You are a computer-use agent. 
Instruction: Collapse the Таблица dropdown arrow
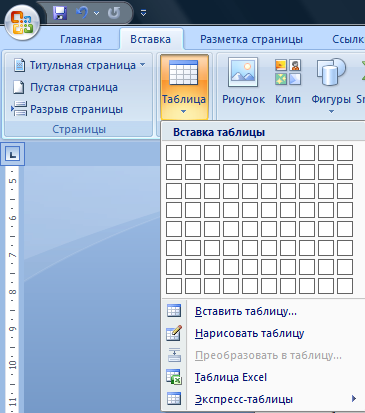(x=184, y=112)
